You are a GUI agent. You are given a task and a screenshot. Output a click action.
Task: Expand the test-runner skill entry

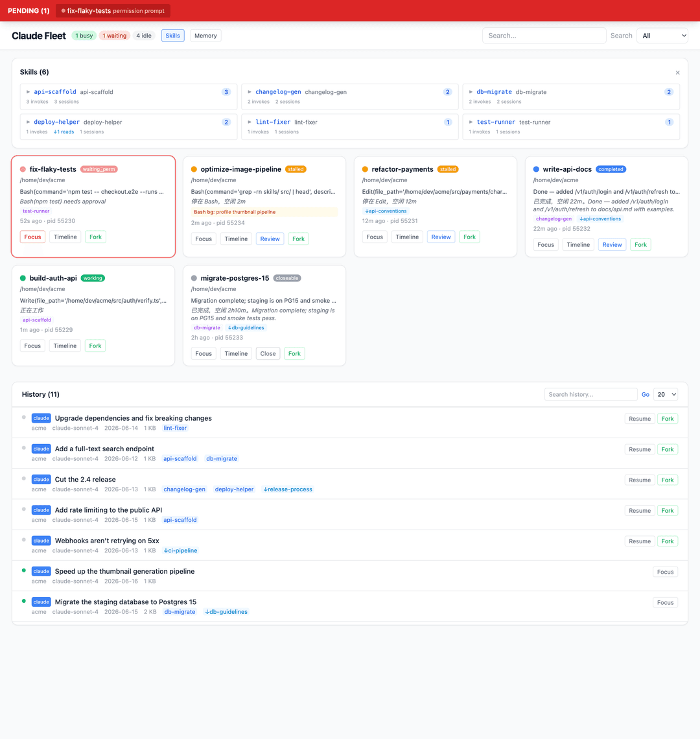[471, 122]
